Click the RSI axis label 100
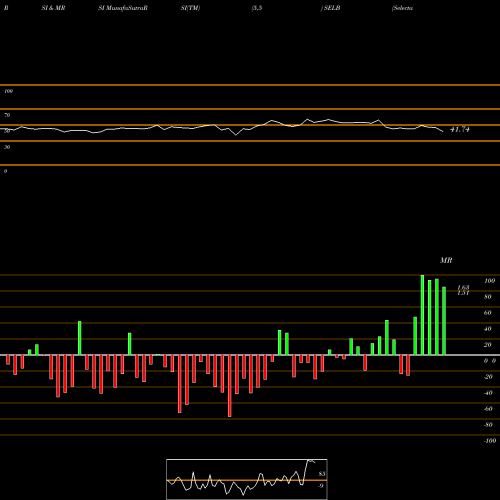Image resolution: width=500 pixels, height=500 pixels. pos(8,91)
